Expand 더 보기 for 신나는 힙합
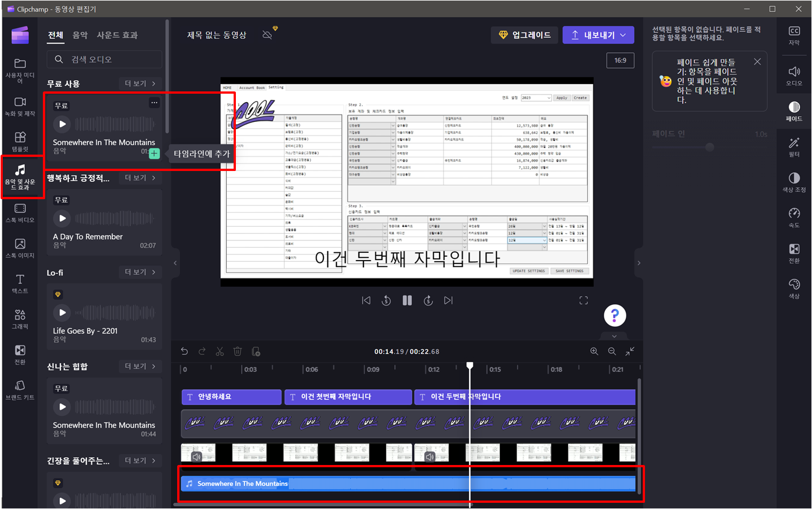812x509 pixels. tap(141, 366)
